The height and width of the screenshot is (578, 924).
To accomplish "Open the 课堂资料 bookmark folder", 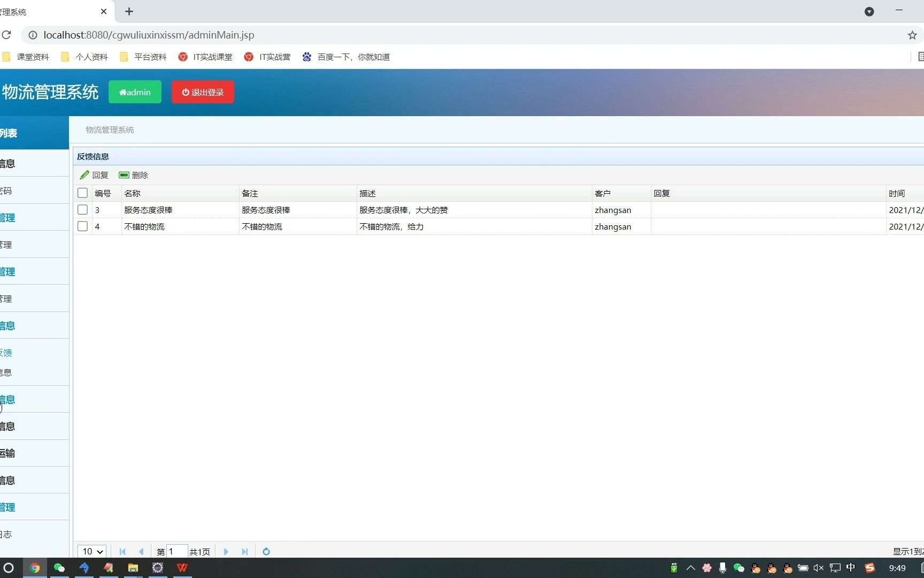I will point(26,57).
